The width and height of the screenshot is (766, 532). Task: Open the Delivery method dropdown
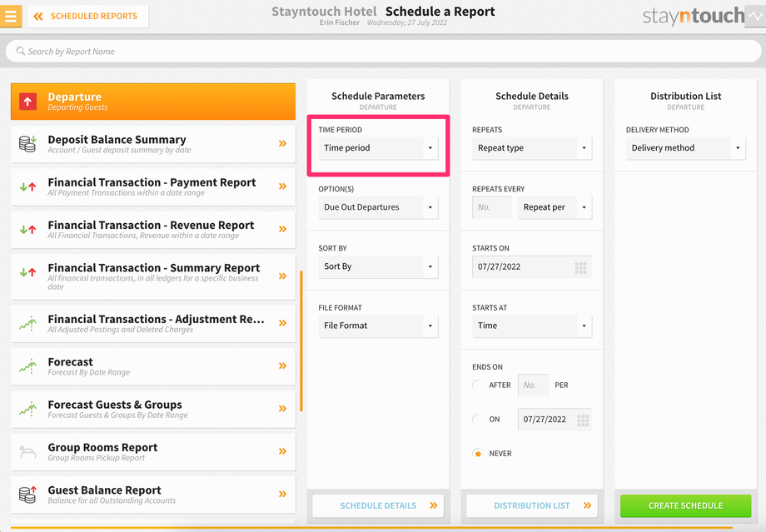pyautogui.click(x=686, y=148)
